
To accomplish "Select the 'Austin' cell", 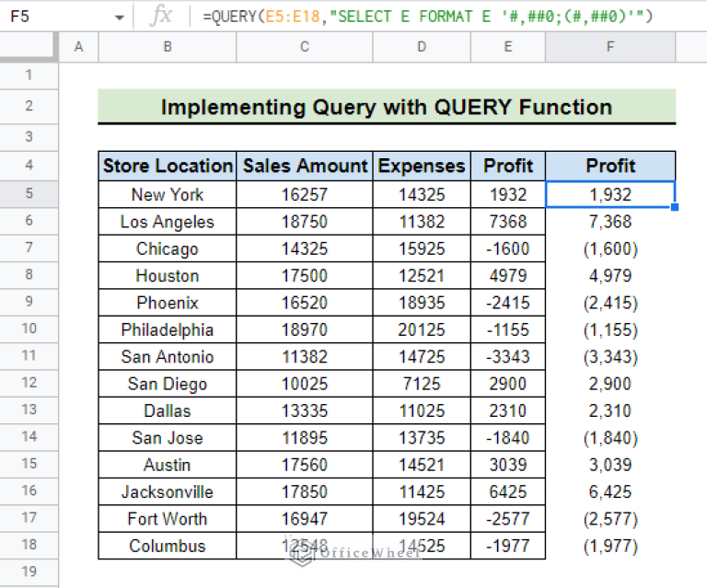I will click(x=168, y=465).
